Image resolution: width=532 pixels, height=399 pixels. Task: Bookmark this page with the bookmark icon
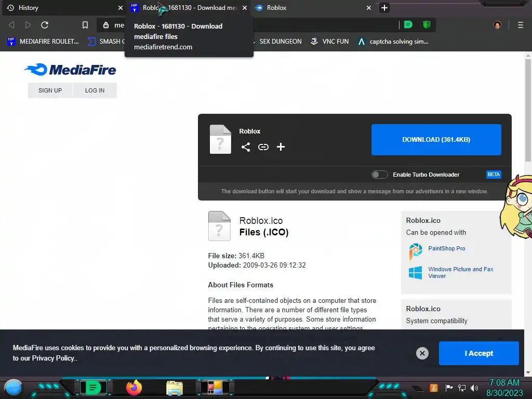85,25
